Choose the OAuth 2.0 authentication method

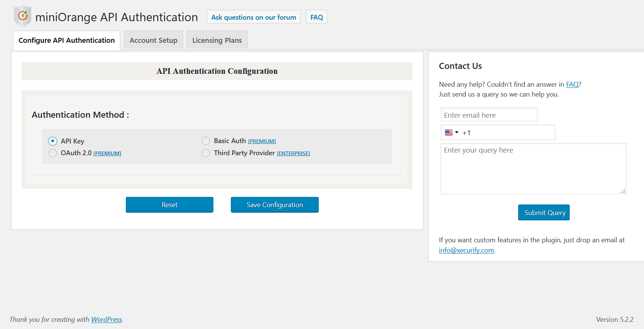point(53,153)
